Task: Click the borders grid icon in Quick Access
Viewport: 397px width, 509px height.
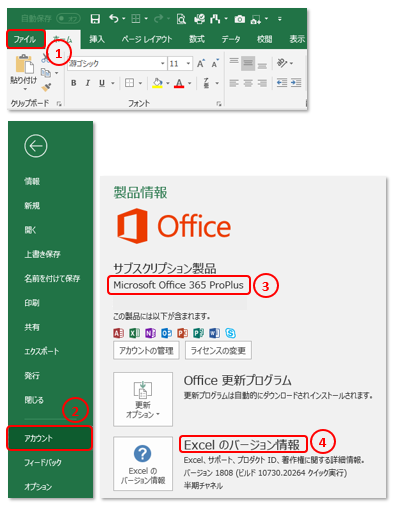Action: [136, 19]
